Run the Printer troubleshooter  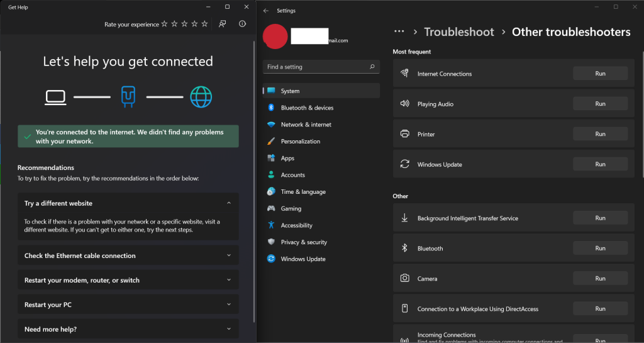600,134
